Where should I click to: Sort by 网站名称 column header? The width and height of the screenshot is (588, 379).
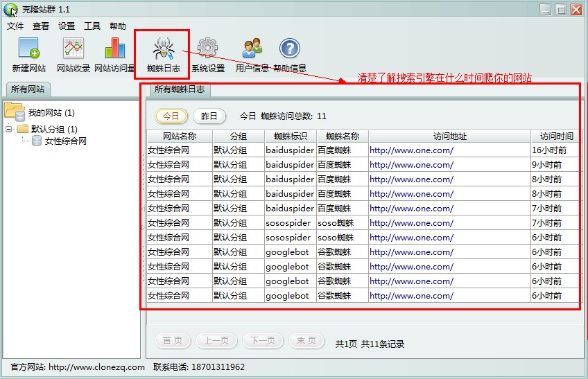180,136
